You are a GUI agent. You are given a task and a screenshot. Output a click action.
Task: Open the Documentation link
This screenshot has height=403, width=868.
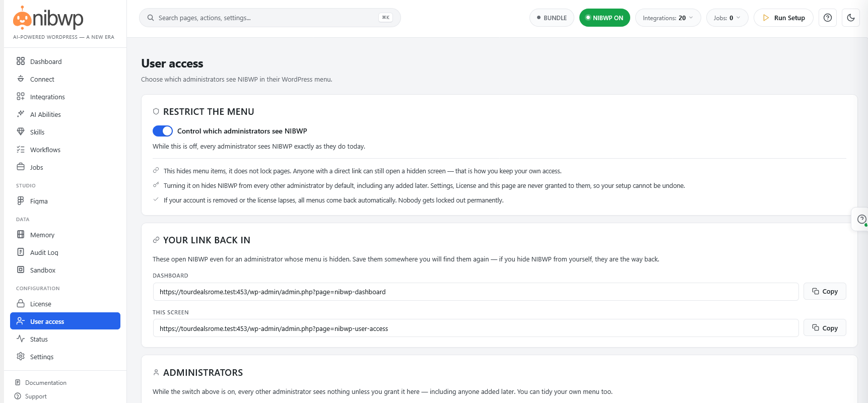46,383
